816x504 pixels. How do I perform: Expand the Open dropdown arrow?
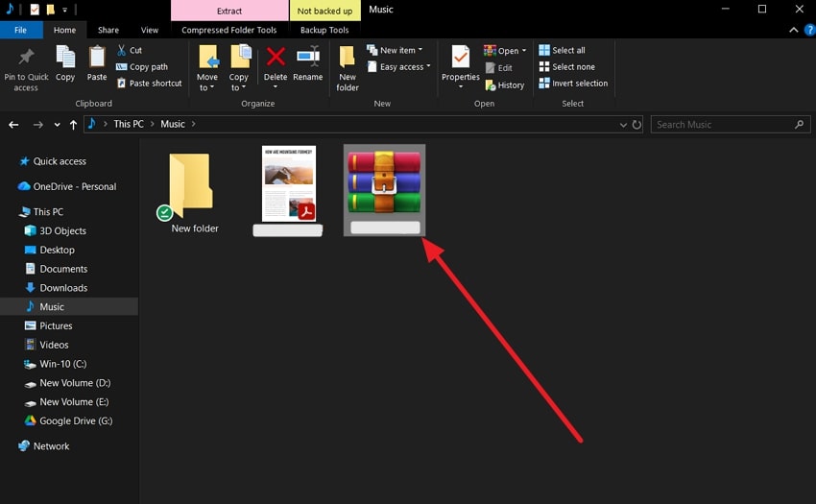[x=524, y=51]
